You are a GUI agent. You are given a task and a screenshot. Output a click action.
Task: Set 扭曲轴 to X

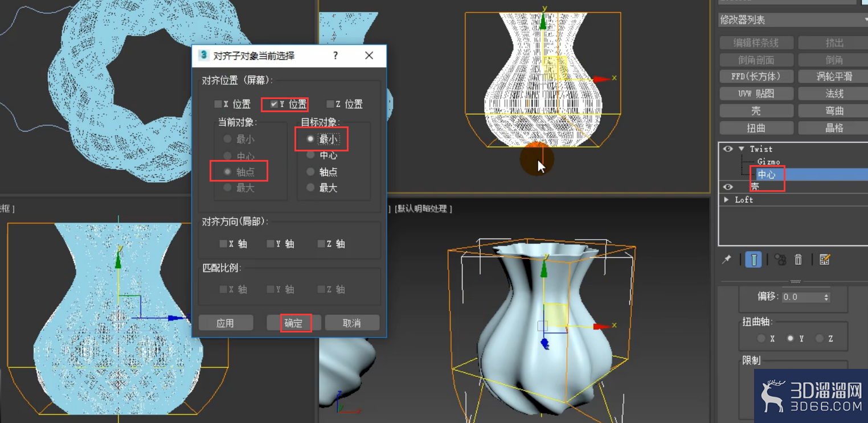point(761,338)
